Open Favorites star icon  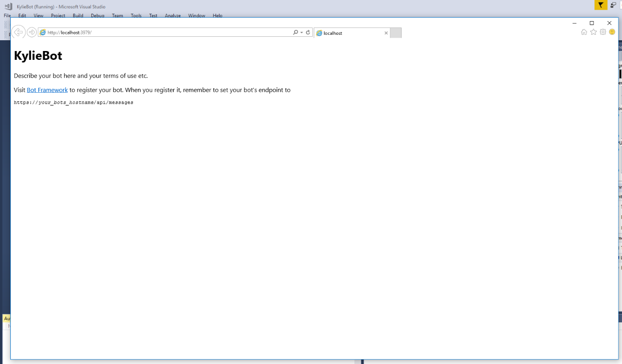pyautogui.click(x=594, y=32)
